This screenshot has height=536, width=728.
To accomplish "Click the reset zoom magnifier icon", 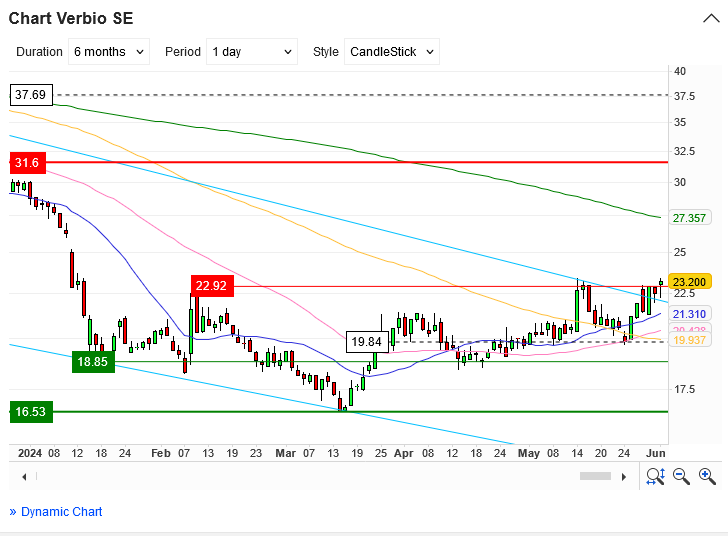I will 655,477.
